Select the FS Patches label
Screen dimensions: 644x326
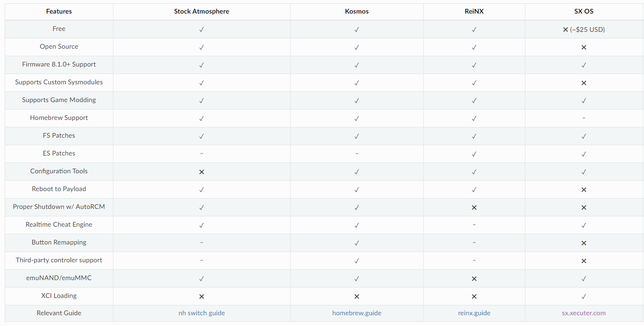coord(59,135)
